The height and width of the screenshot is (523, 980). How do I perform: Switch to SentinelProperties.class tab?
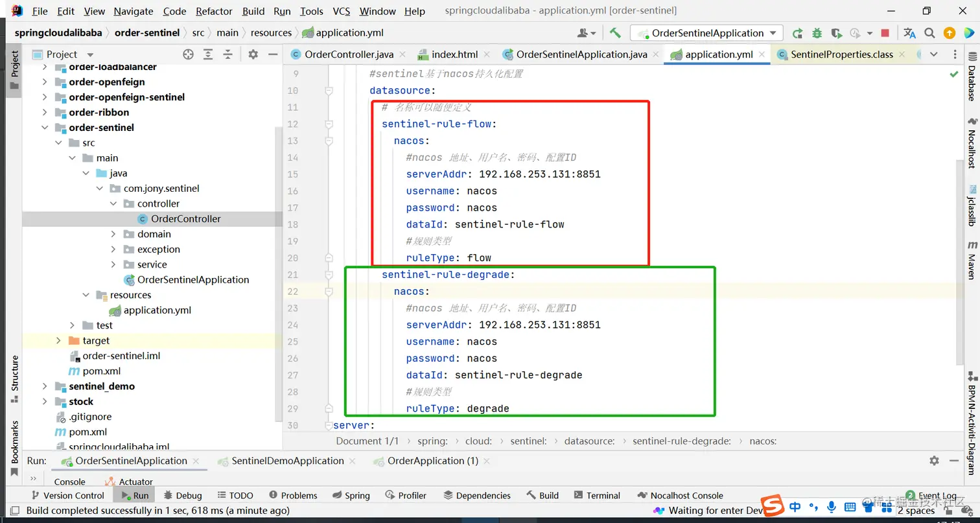click(x=842, y=54)
